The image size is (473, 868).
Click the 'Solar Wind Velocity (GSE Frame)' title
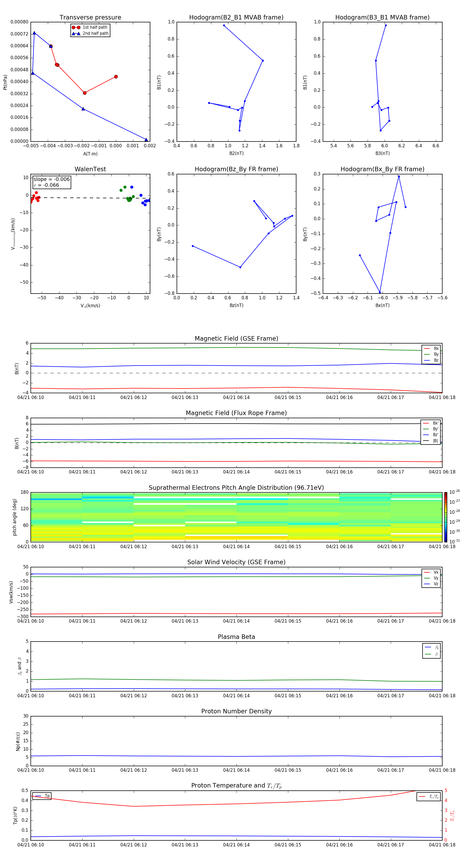tap(236, 562)
